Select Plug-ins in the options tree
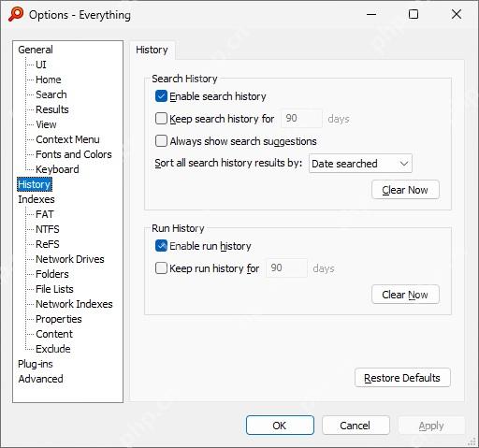Viewport: 479px width, 448px height. pos(36,364)
